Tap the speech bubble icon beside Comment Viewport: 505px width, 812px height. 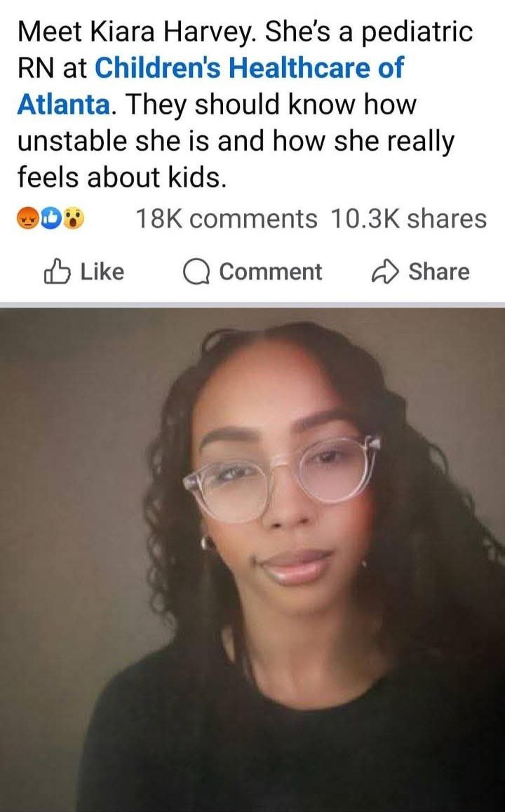[x=196, y=272]
